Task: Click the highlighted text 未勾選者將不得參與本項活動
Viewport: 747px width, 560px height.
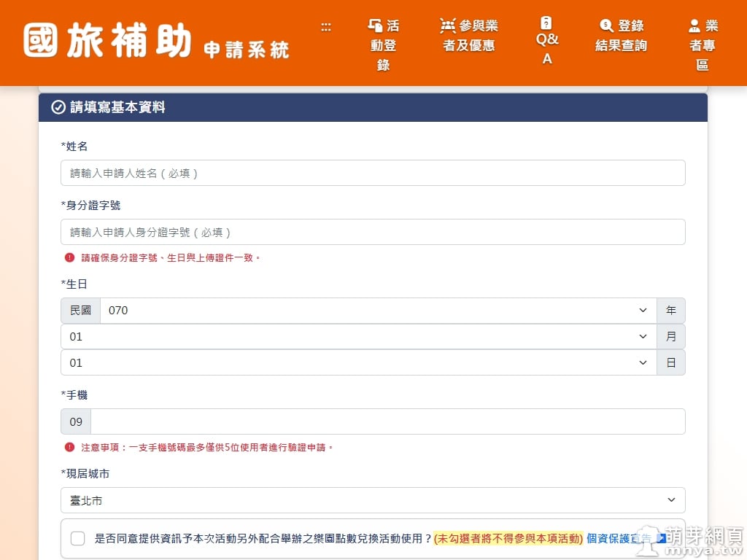Action: coord(508,539)
